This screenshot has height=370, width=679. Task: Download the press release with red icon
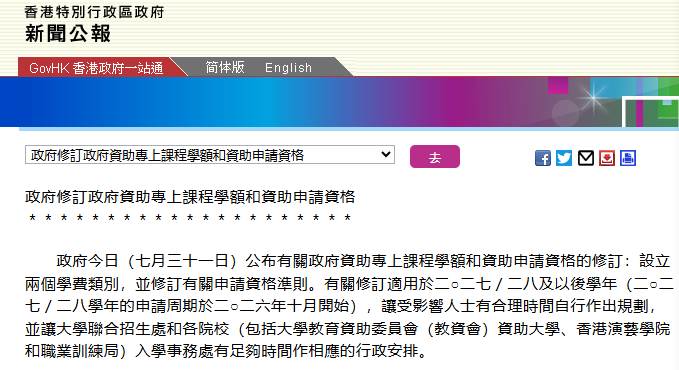pyautogui.click(x=607, y=158)
